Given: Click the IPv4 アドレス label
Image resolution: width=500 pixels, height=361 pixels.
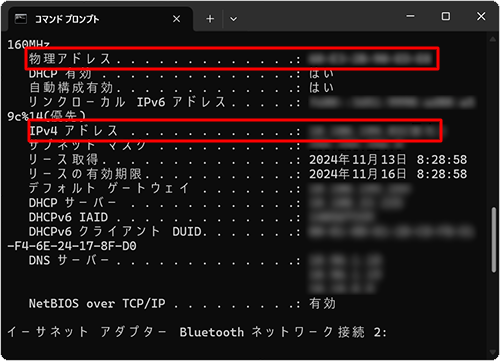Looking at the screenshot, I should pyautogui.click(x=74, y=131).
